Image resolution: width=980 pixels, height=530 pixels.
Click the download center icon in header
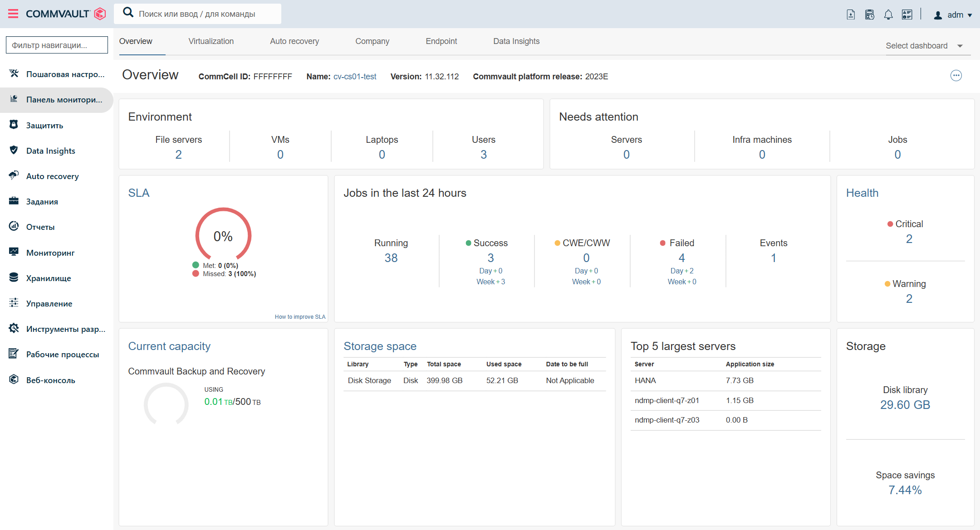(851, 15)
